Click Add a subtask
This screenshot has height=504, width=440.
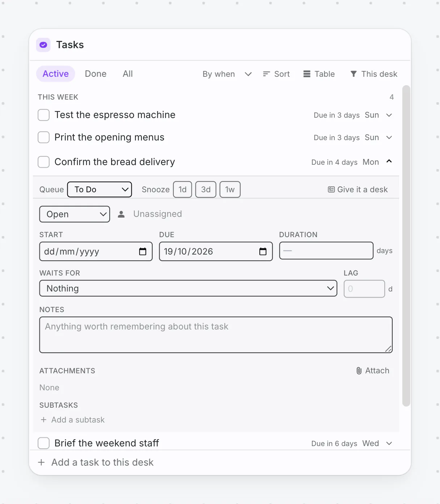click(78, 420)
